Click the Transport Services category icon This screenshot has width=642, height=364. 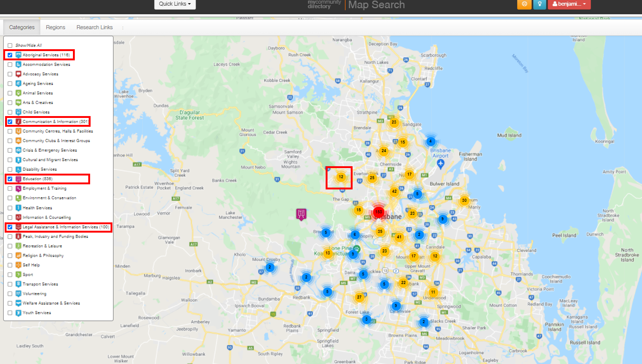coord(19,284)
